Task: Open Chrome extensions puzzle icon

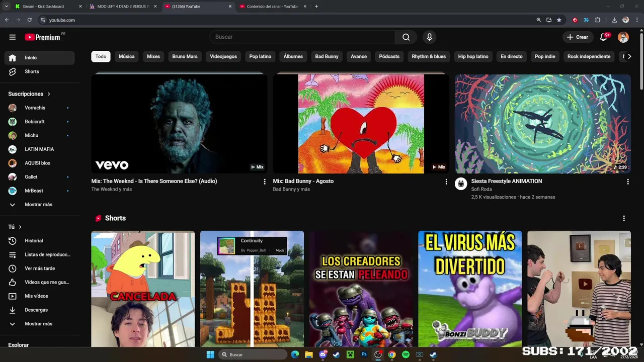Action: tap(598, 20)
